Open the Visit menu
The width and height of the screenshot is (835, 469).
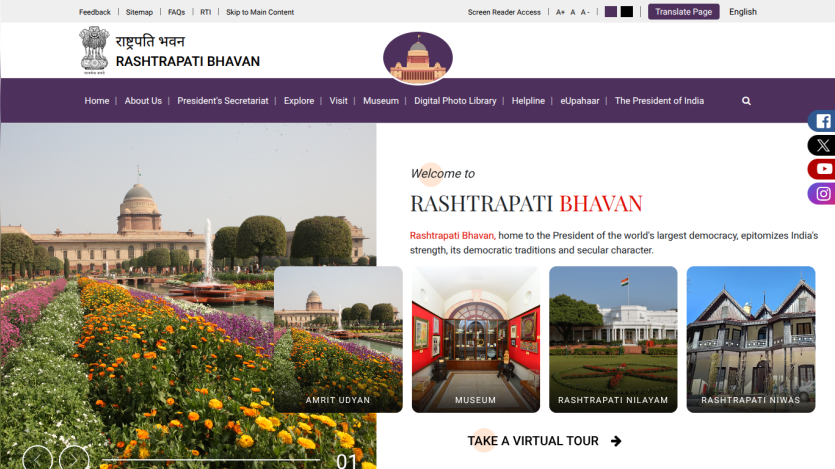click(x=338, y=101)
